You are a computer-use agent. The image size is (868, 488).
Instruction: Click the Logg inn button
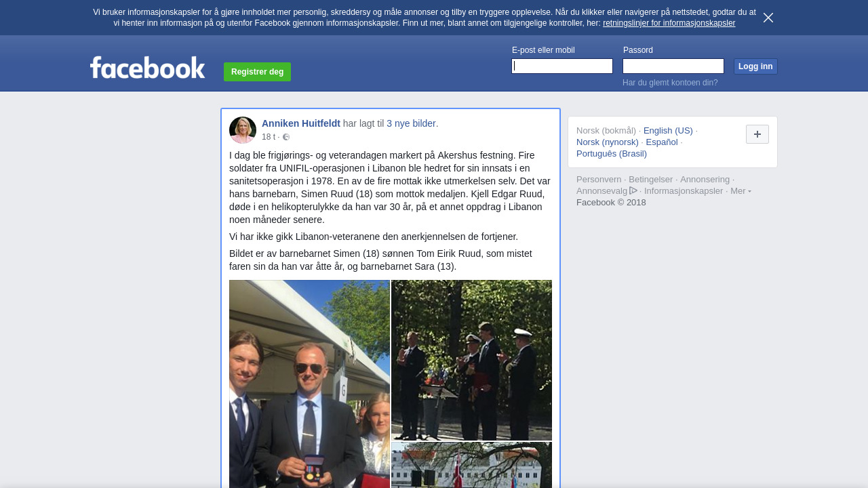click(x=755, y=66)
